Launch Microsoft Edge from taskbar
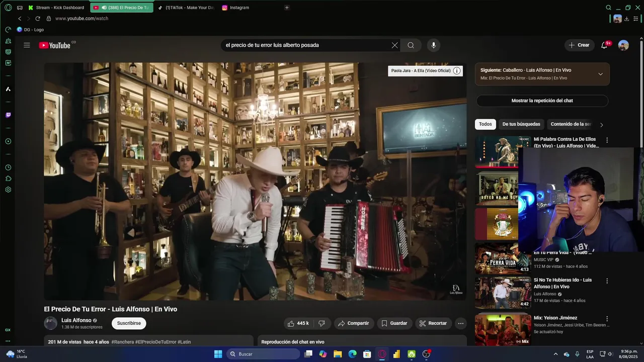 point(353,354)
